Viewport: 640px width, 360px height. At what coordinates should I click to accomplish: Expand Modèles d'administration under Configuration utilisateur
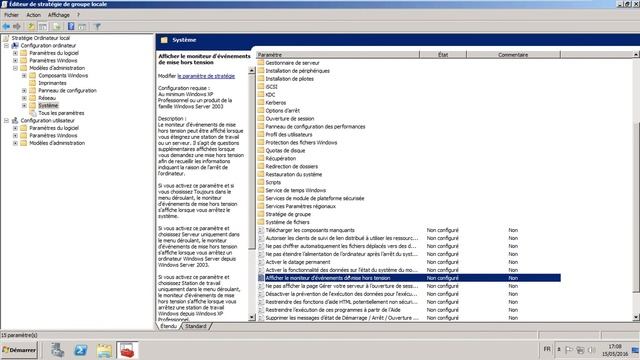(x=15, y=143)
